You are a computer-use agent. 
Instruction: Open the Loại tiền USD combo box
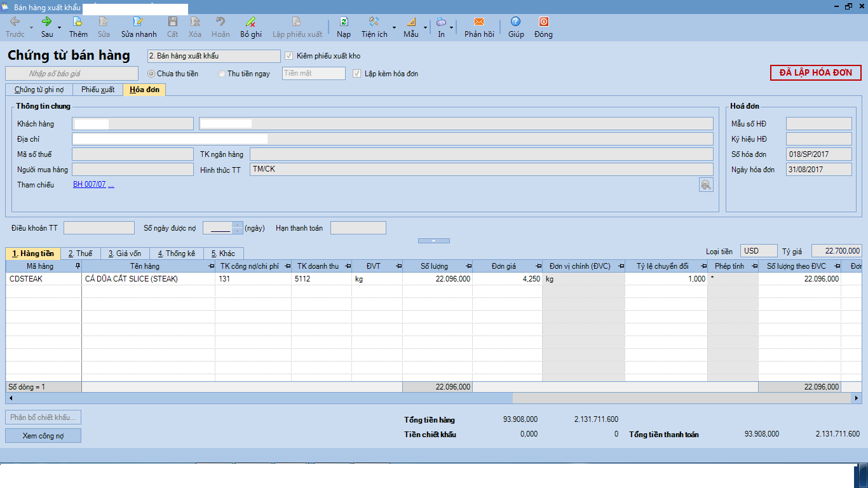click(x=759, y=251)
